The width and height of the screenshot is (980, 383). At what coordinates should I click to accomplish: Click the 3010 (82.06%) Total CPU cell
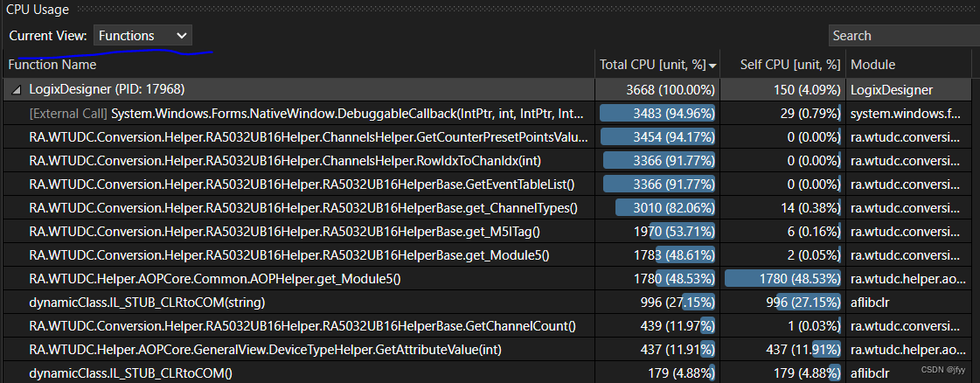pyautogui.click(x=657, y=208)
